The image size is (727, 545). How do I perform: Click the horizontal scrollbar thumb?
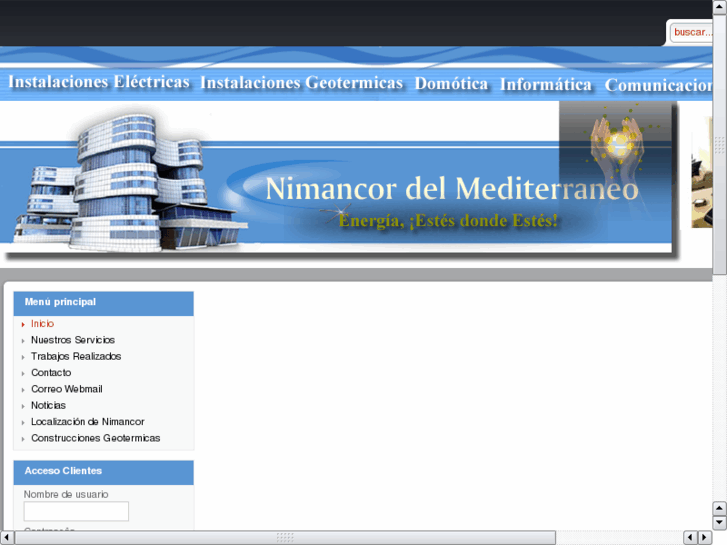(x=285, y=537)
